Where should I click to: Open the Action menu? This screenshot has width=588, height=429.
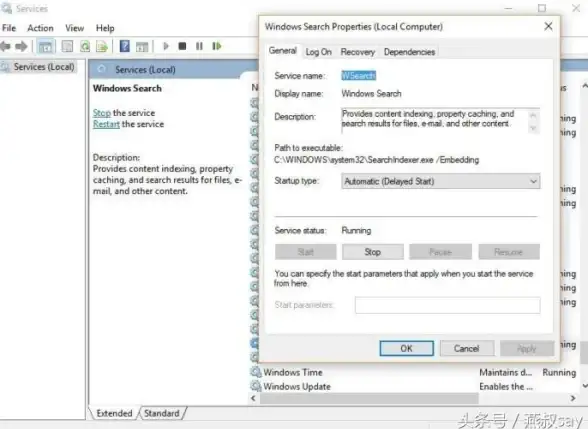[40, 28]
